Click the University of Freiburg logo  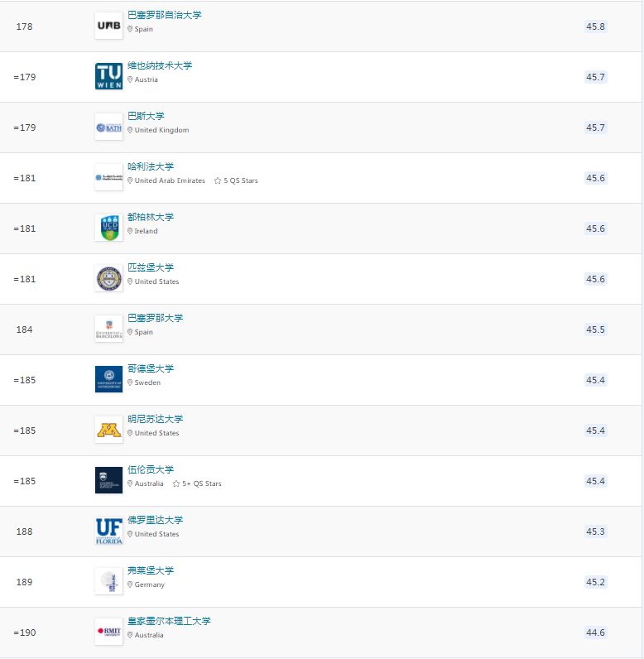pyautogui.click(x=108, y=581)
